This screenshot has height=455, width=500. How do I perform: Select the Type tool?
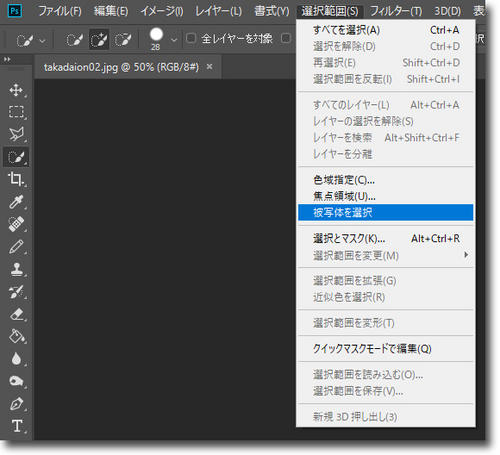17,426
